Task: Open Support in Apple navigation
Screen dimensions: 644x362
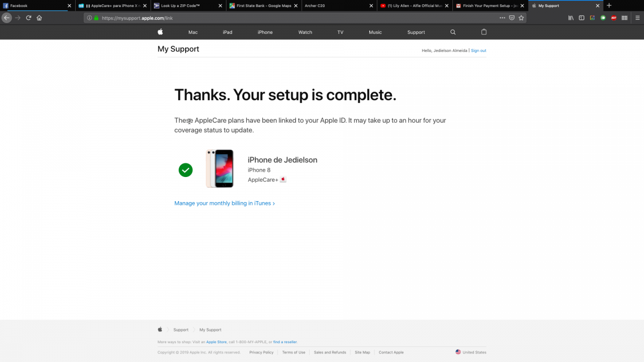Action: coord(416,32)
